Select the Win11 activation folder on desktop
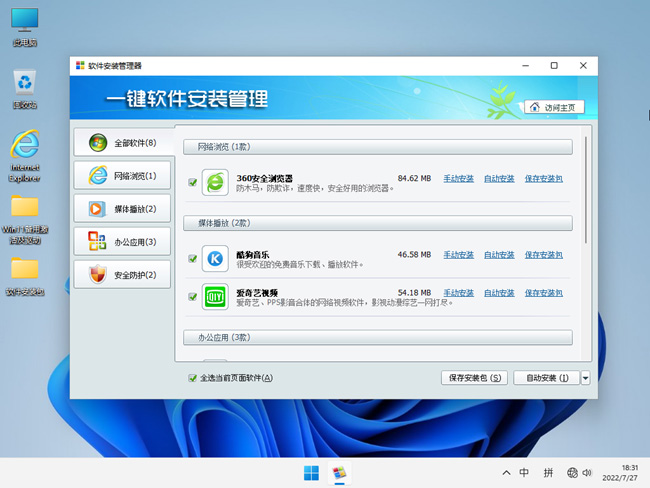 point(25,220)
